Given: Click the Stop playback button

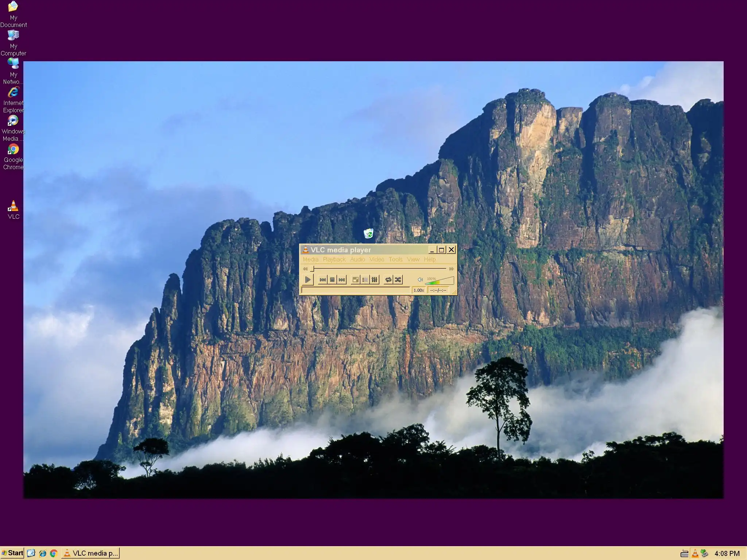Looking at the screenshot, I should pyautogui.click(x=332, y=280).
